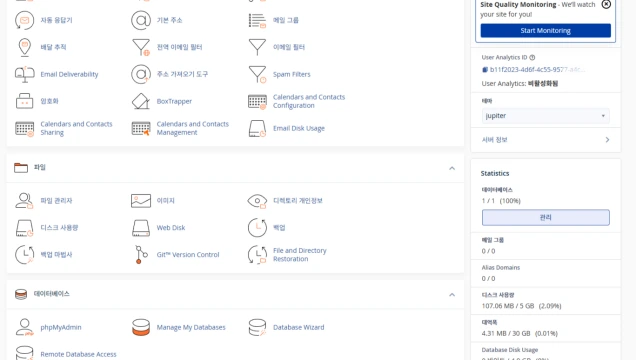636x360 pixels.
Task: Open Calendars and Contacts Configuration icon
Action: point(257,101)
